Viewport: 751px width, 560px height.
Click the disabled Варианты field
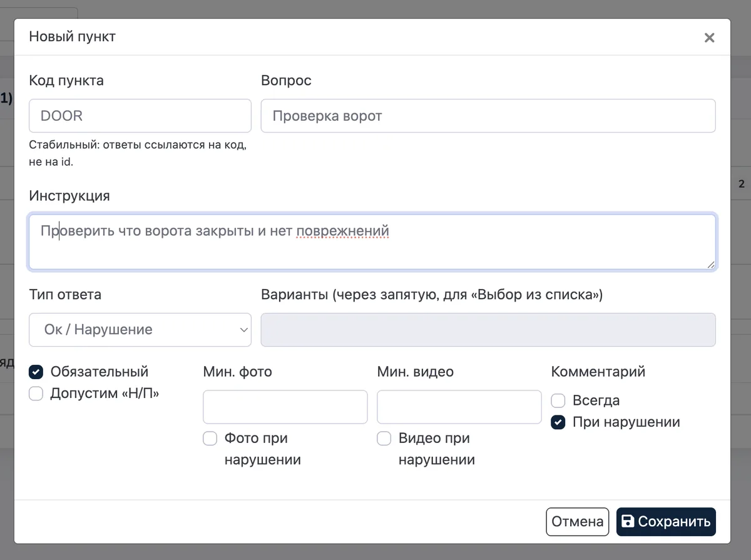(x=488, y=330)
